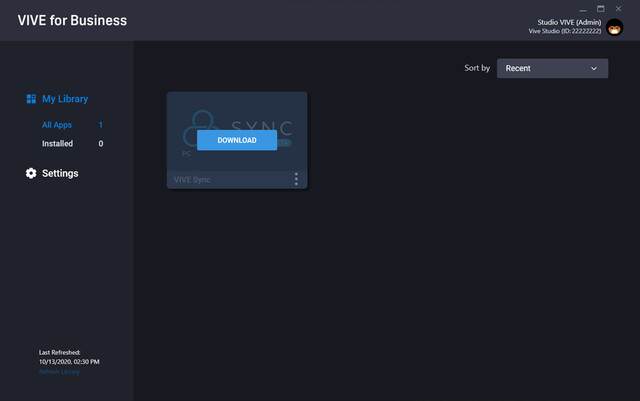Maximize the VIVE for Business window
Screen dimensions: 640x401
[600, 9]
